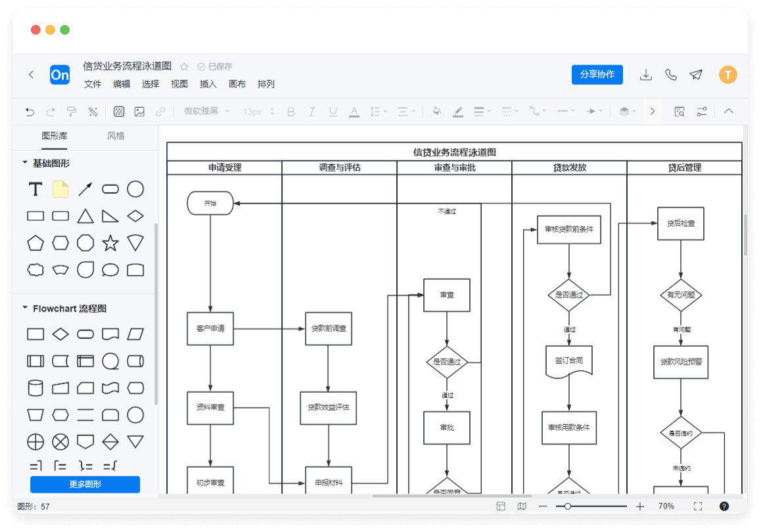Viewport: 761px width, 532px height.
Task: Toggle fullscreen mode in status bar
Action: click(x=698, y=506)
